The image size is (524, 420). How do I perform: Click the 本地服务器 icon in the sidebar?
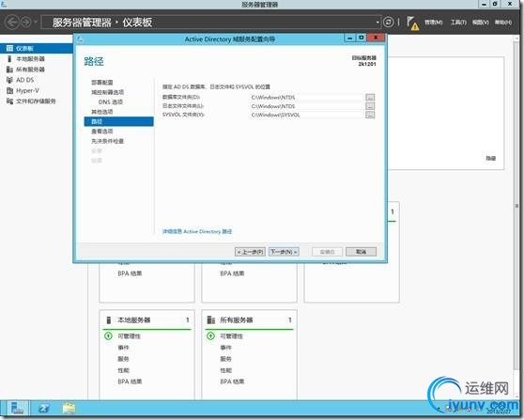point(9,59)
